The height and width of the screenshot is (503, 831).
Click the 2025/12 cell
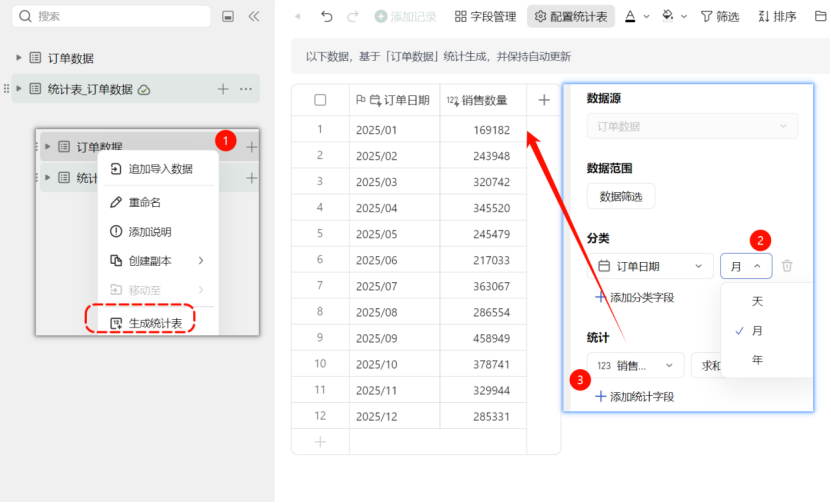(394, 417)
